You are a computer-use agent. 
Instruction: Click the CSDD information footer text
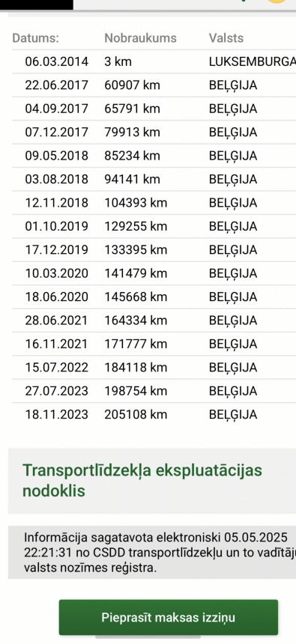(x=160, y=553)
